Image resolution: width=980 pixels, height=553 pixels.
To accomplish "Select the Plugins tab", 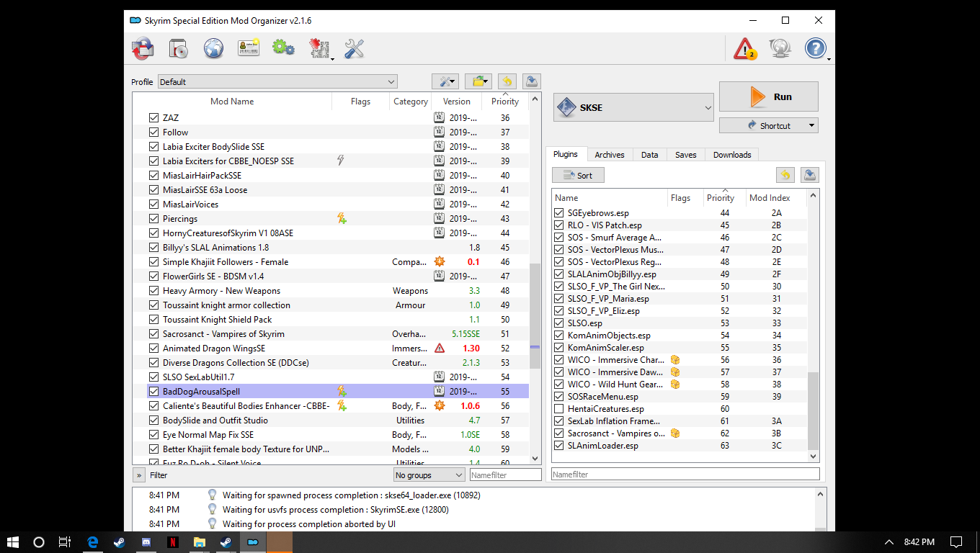I will tap(566, 154).
